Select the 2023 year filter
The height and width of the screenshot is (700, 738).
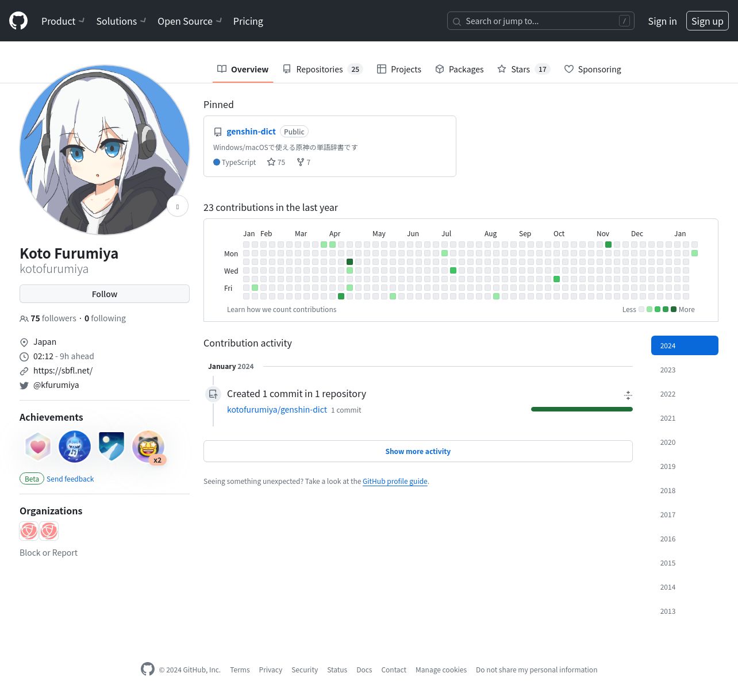pyautogui.click(x=685, y=370)
